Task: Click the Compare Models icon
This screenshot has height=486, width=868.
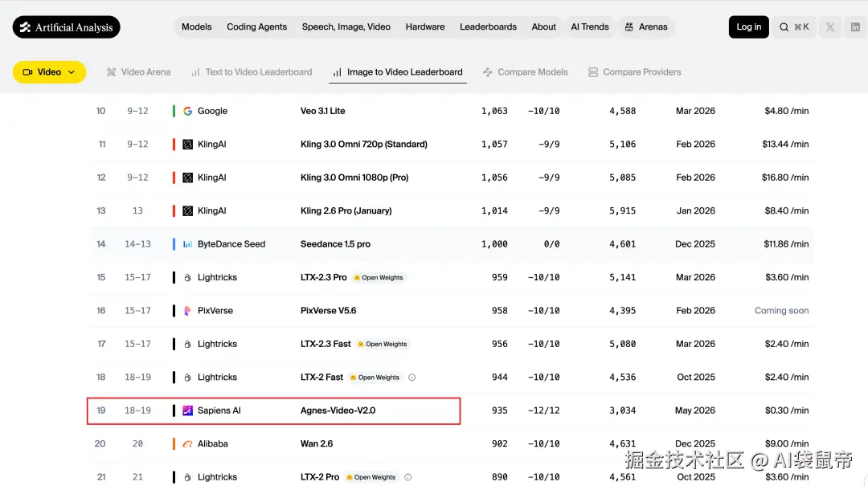Action: (x=488, y=72)
